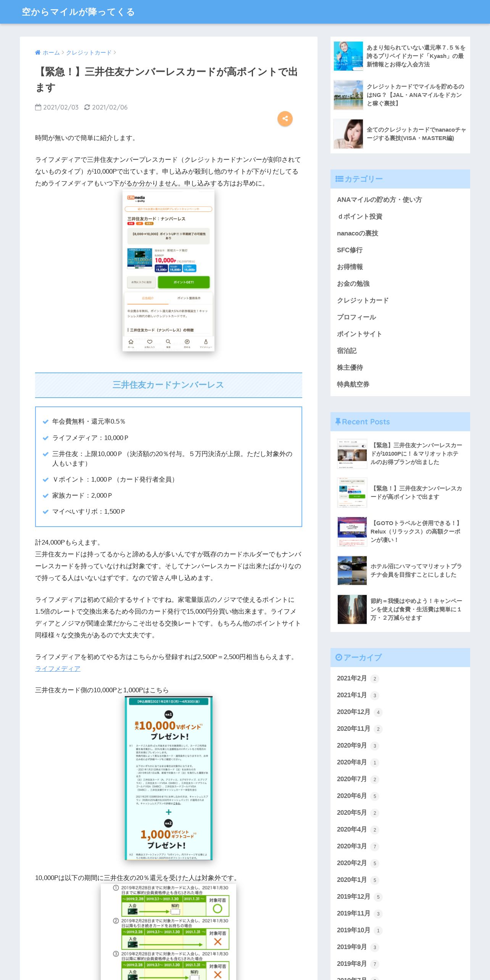The image size is (490, 980).
Task: Click the 三井住友カードナンバーレス section heading
Action: coord(168,385)
